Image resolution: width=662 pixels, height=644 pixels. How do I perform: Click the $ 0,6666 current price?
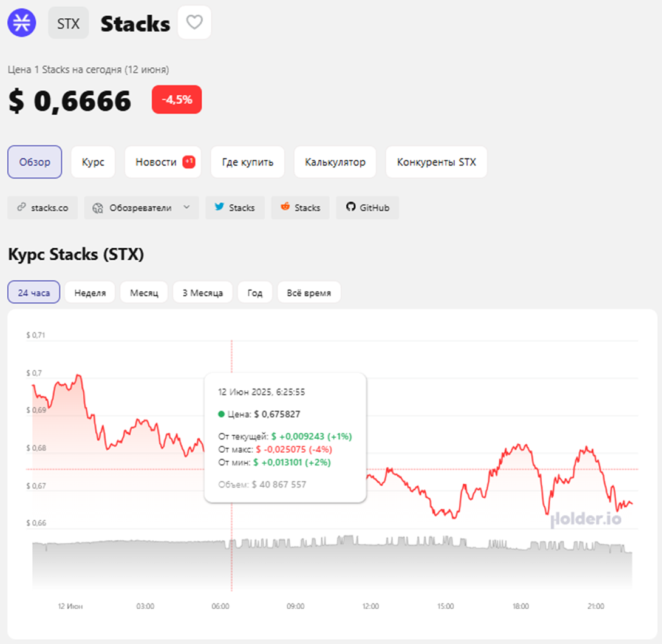pos(70,101)
